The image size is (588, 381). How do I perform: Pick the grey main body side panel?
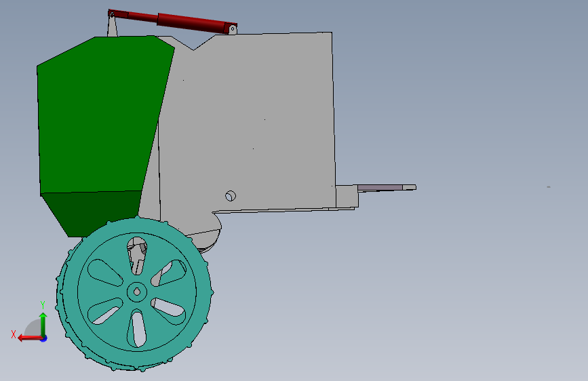tap(248, 124)
